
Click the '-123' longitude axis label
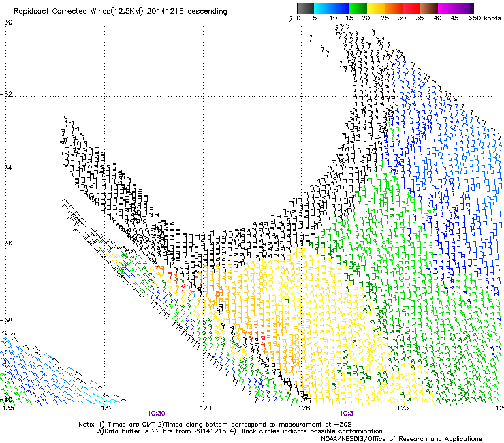[400, 408]
